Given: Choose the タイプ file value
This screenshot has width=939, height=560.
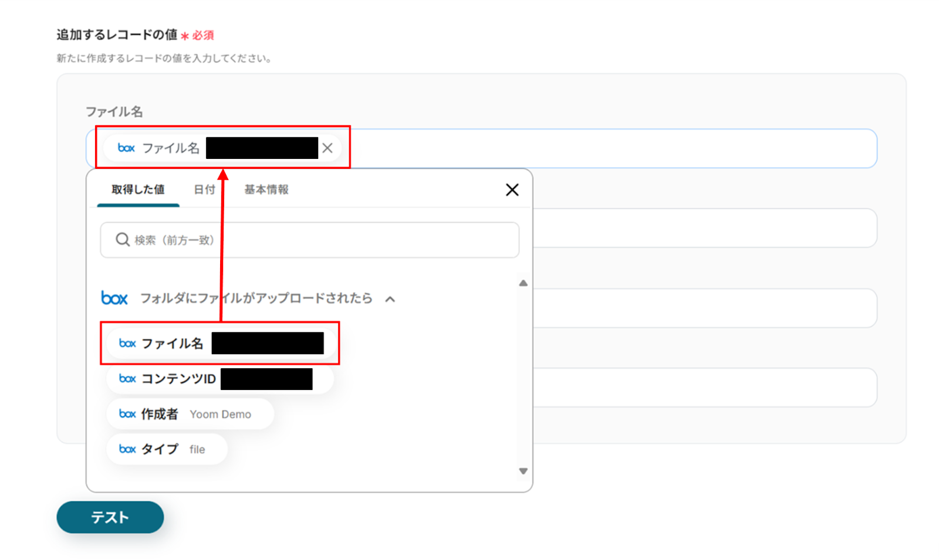Looking at the screenshot, I should (167, 449).
